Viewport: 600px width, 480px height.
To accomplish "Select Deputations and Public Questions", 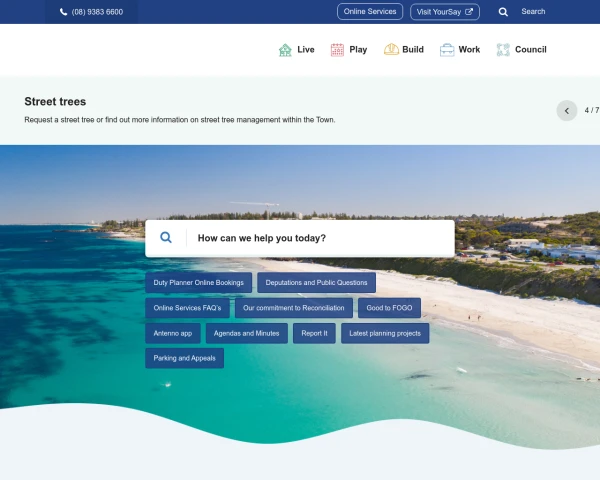I will click(x=316, y=283).
